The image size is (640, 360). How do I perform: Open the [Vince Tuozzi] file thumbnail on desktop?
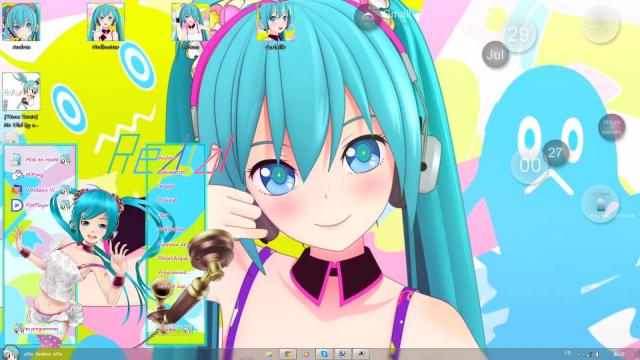tap(21, 91)
